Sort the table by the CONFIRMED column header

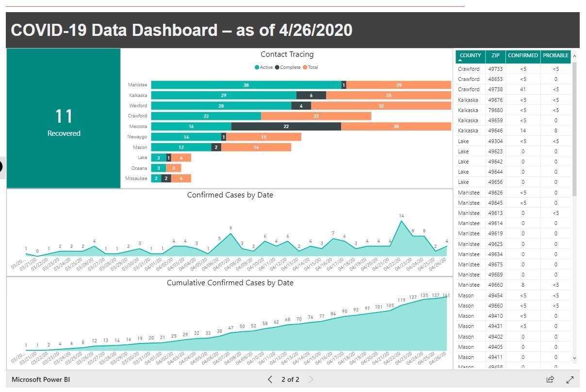pos(522,56)
